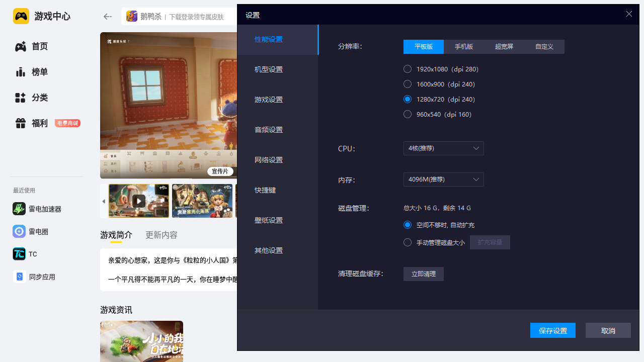The height and width of the screenshot is (362, 644).
Task: Launch 雷电加速器 from recently used
Action: pyautogui.click(x=19, y=209)
